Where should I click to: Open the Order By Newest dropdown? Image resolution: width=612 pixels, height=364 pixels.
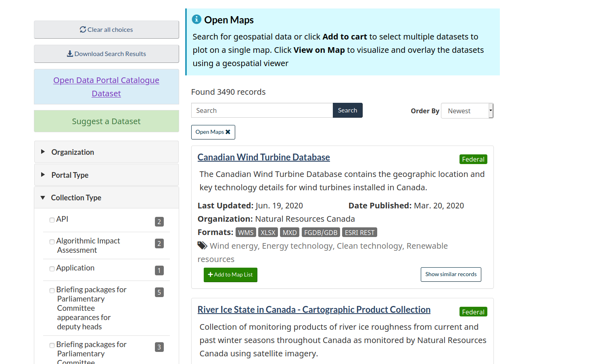pyautogui.click(x=467, y=111)
